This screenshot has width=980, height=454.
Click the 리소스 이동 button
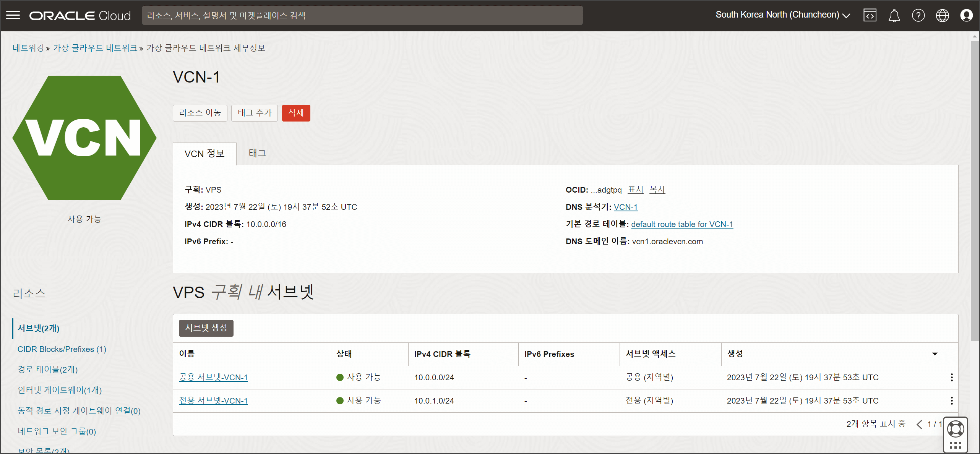click(x=200, y=113)
